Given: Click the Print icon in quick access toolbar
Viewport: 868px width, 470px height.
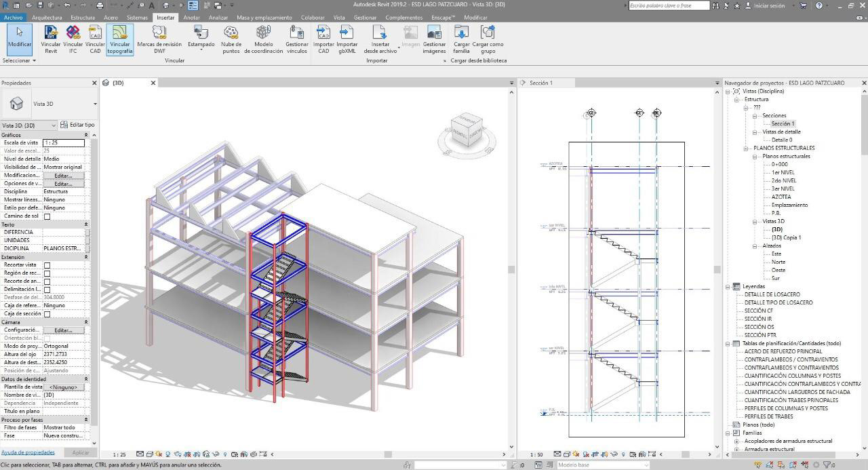Looking at the screenshot, I should click(100, 5).
